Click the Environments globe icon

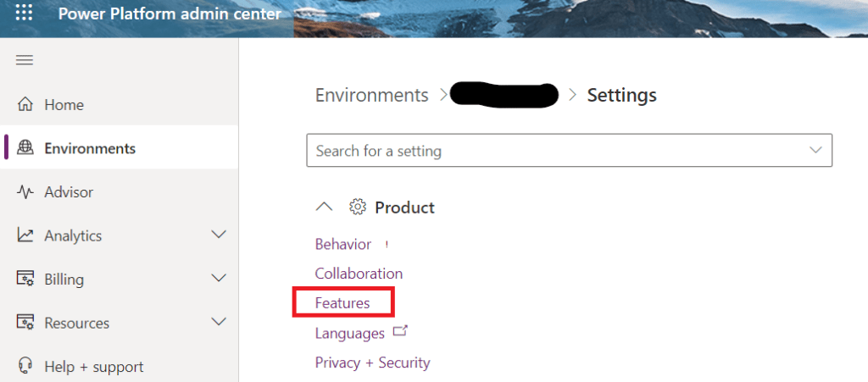pyautogui.click(x=25, y=148)
